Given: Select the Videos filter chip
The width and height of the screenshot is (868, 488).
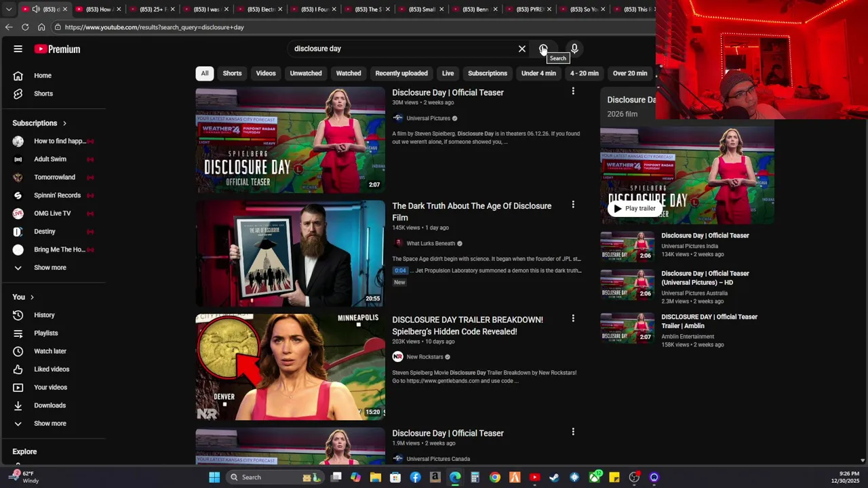Looking at the screenshot, I should [266, 73].
